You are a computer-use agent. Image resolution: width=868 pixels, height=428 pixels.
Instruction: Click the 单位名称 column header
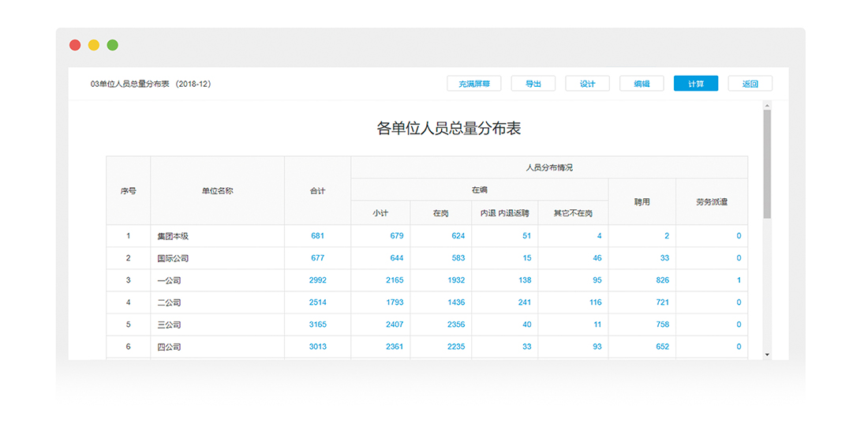(x=218, y=190)
